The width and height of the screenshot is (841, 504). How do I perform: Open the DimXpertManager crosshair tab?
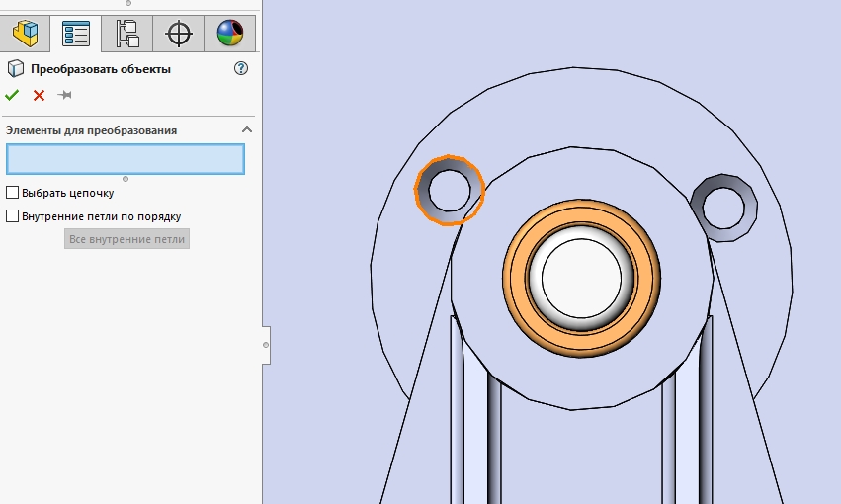pos(179,34)
